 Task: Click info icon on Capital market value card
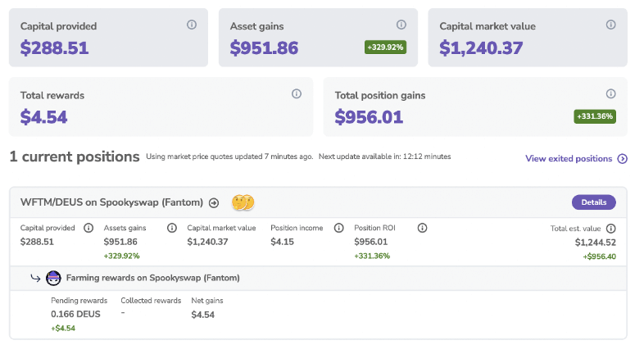[610, 25]
